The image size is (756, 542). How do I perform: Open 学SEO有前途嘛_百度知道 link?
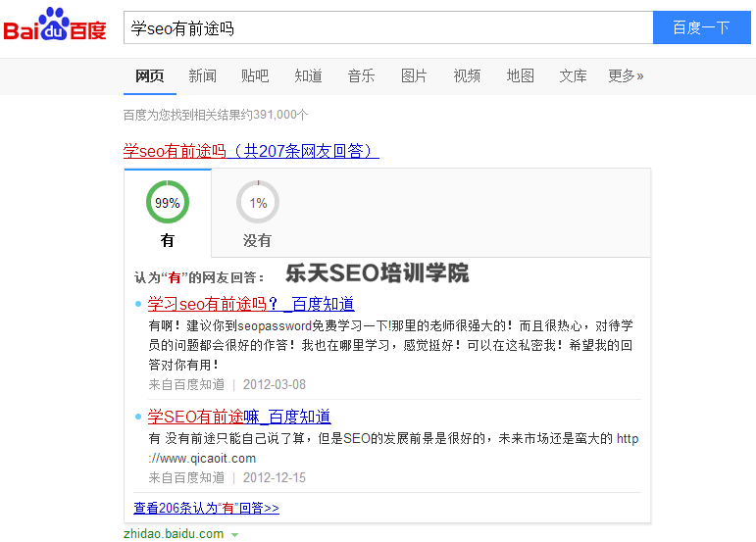click(x=239, y=417)
